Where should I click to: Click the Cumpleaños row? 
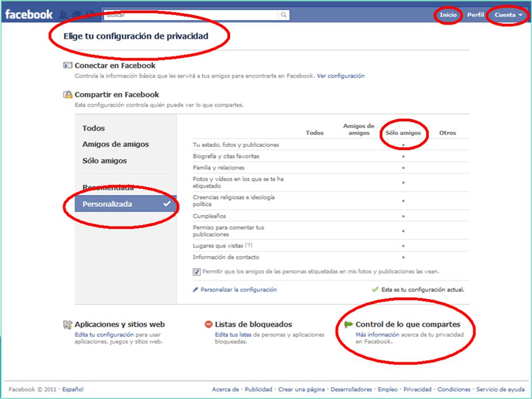[x=331, y=216]
